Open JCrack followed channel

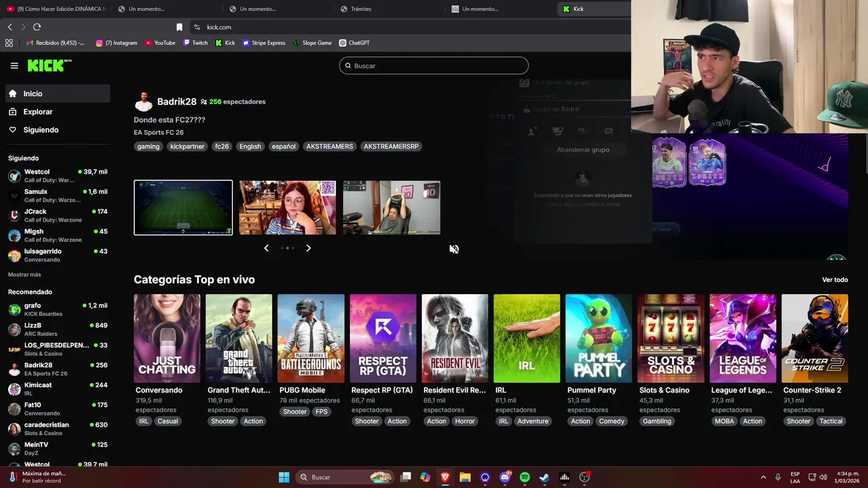(x=58, y=216)
